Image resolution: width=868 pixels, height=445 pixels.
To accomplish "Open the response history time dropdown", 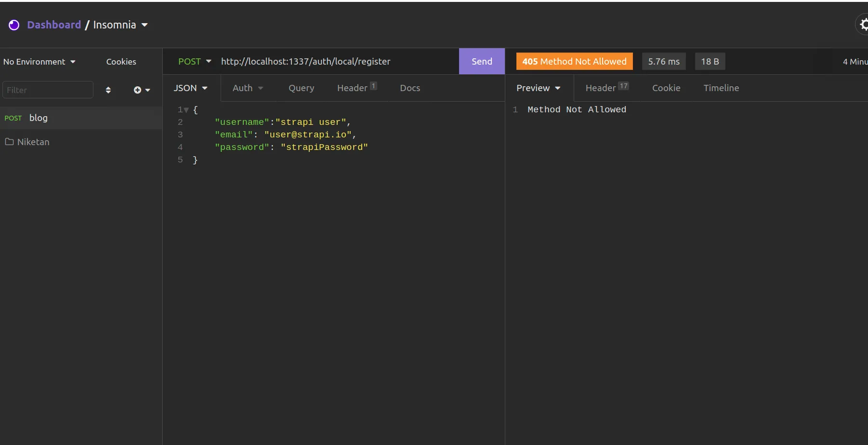I will tap(855, 61).
